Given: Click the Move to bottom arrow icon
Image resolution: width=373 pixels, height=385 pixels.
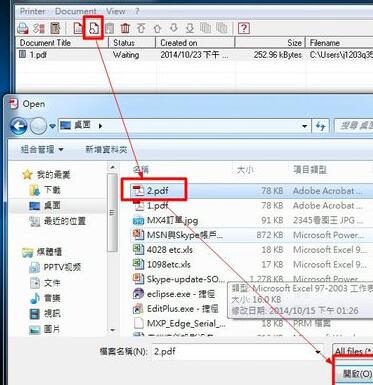Looking at the screenshot, I should 190,28.
